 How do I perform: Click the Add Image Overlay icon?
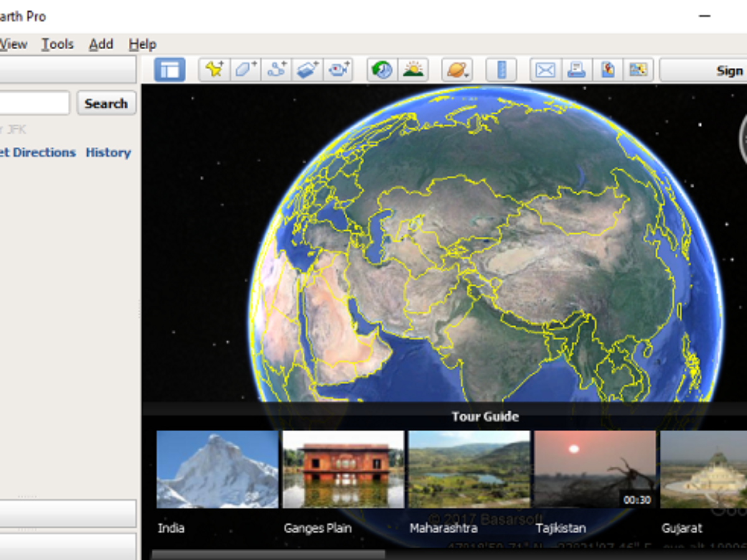coord(308,70)
